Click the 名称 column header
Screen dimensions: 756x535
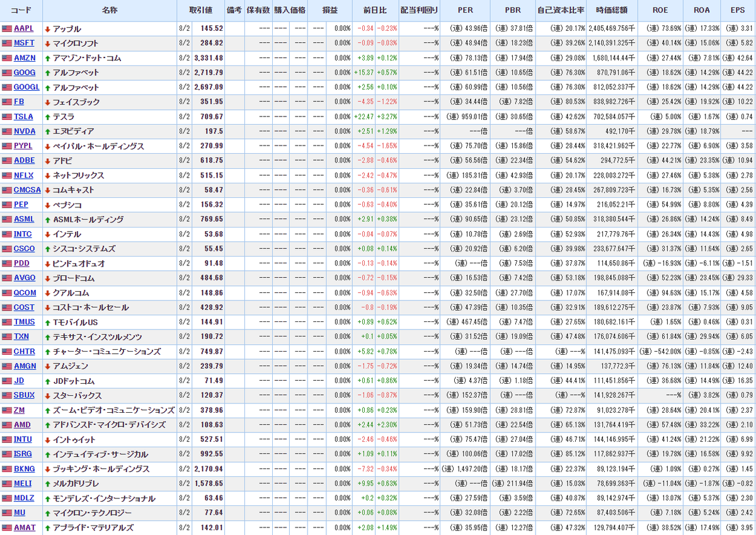[x=109, y=11]
